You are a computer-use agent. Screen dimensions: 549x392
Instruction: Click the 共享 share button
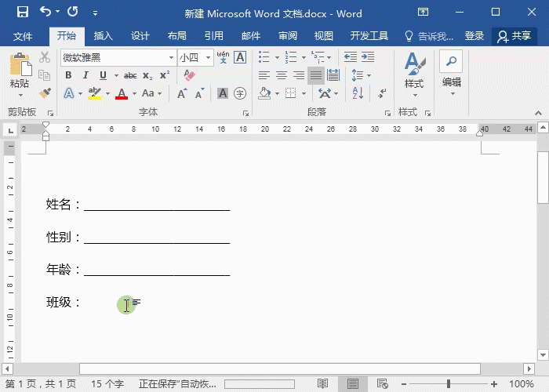click(514, 36)
